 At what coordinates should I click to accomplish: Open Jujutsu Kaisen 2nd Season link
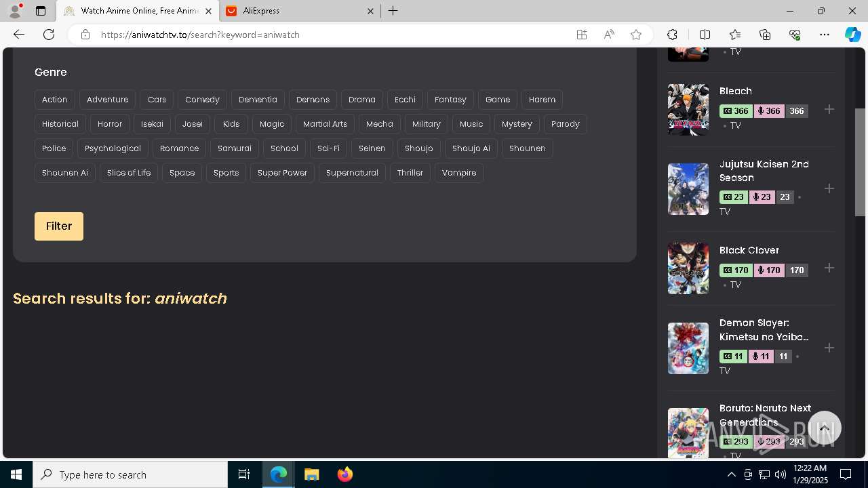(x=764, y=171)
